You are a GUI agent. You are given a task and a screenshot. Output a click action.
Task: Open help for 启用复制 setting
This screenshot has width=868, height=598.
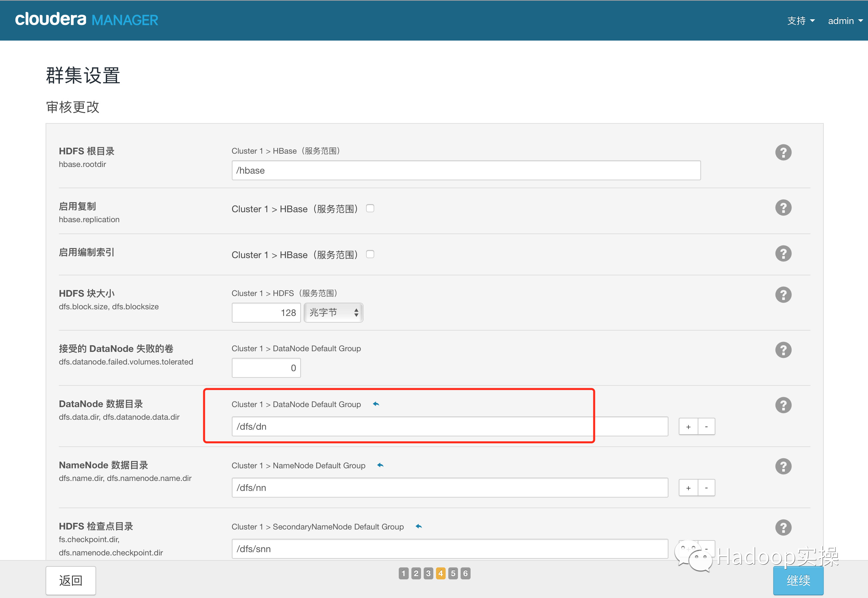[x=783, y=208]
